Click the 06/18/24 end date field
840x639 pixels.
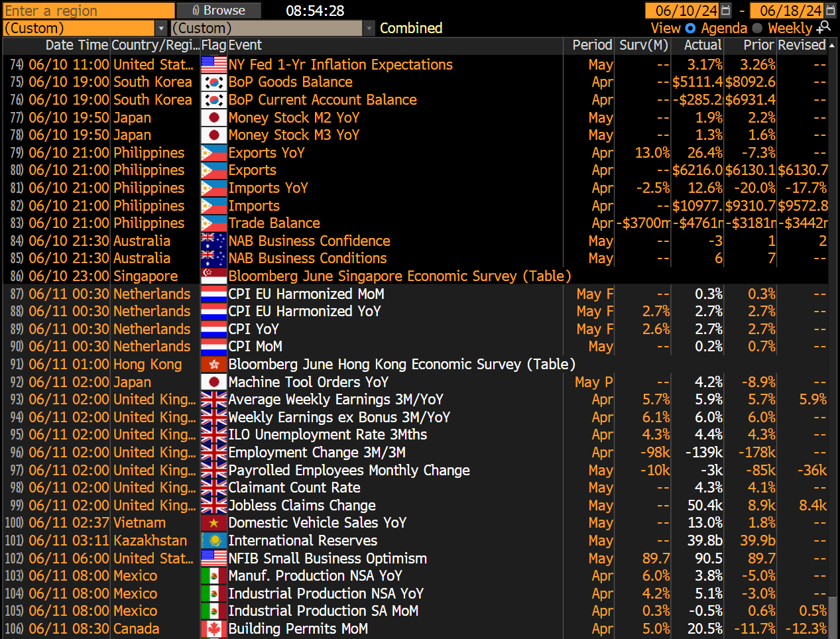[787, 11]
